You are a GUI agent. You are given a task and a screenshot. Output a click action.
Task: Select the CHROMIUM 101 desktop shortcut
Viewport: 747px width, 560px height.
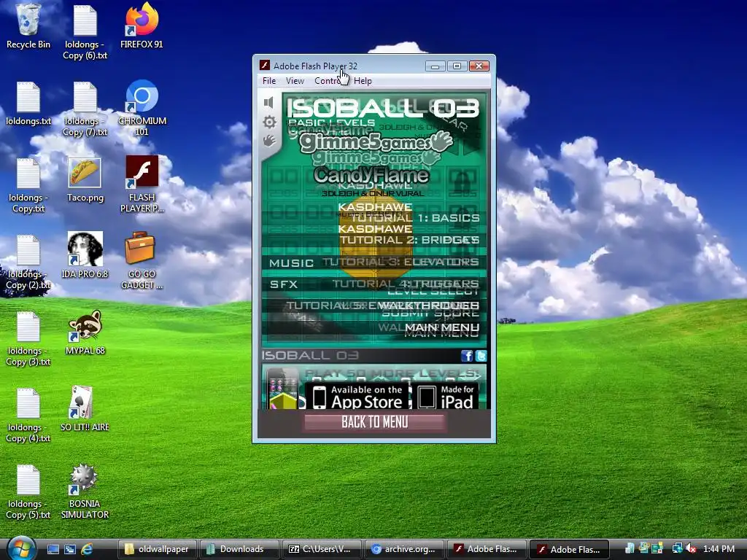(142, 108)
